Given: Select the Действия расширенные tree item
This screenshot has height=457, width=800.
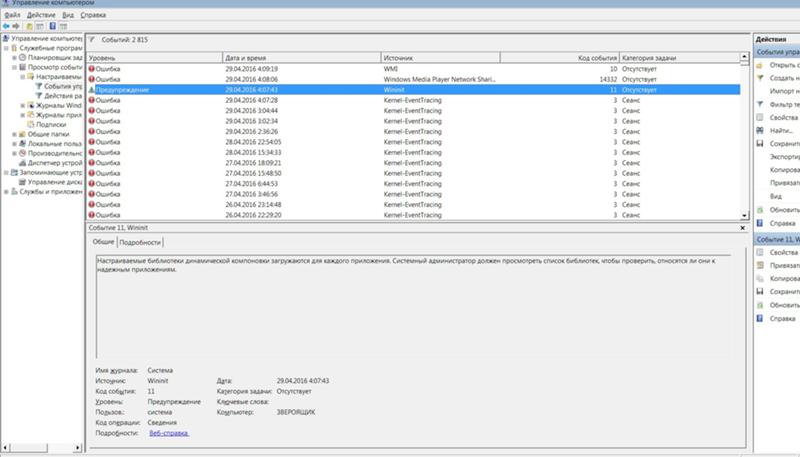Looking at the screenshot, I should 63,96.
